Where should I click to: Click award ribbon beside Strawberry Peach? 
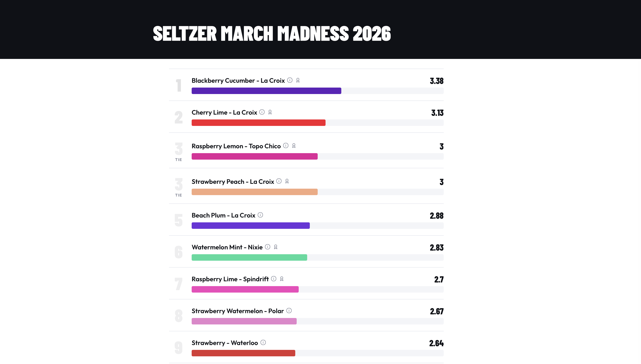287,181
